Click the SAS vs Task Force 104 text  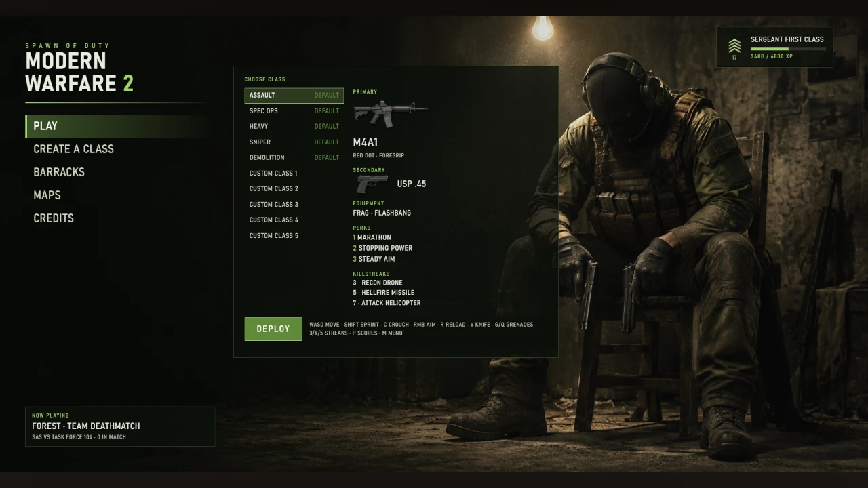tap(79, 437)
